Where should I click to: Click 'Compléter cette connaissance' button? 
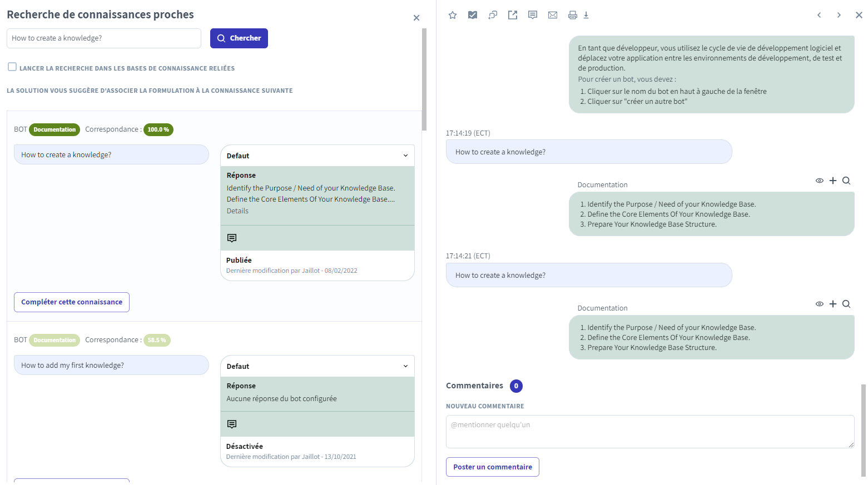(x=72, y=302)
